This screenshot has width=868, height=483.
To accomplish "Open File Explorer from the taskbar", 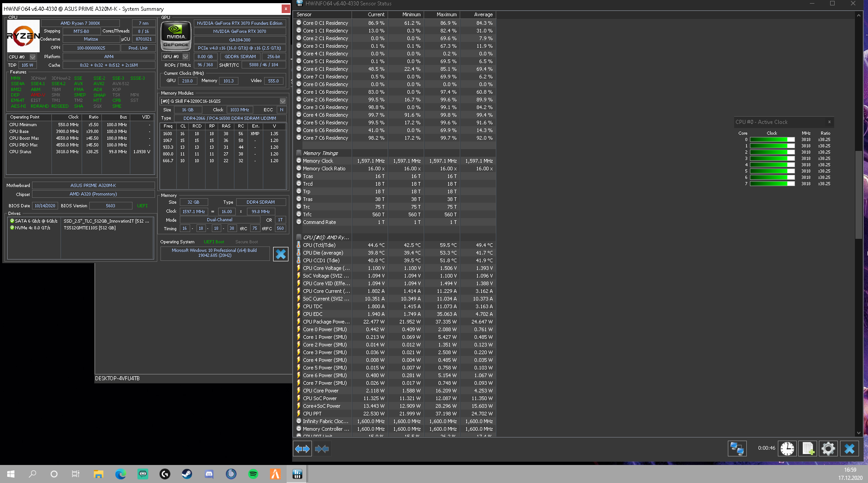I will pos(98,474).
